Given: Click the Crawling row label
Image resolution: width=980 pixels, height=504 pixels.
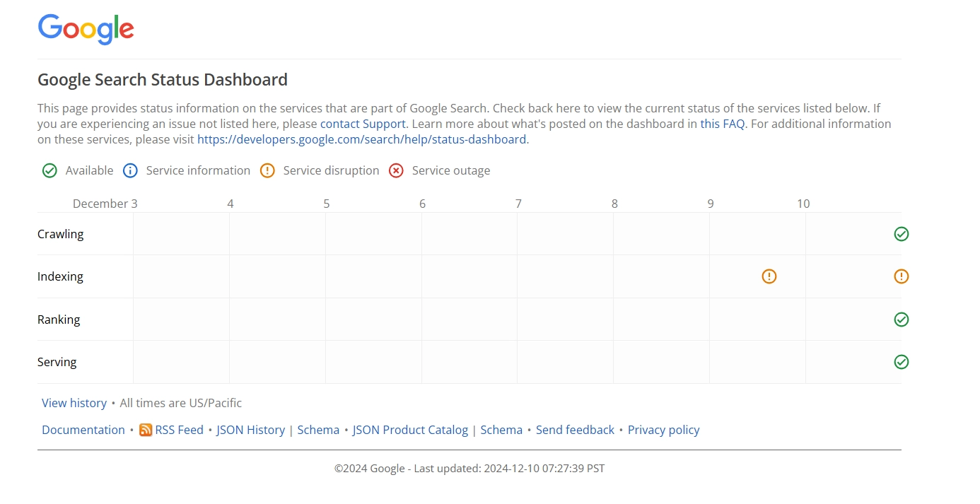Looking at the screenshot, I should [61, 234].
